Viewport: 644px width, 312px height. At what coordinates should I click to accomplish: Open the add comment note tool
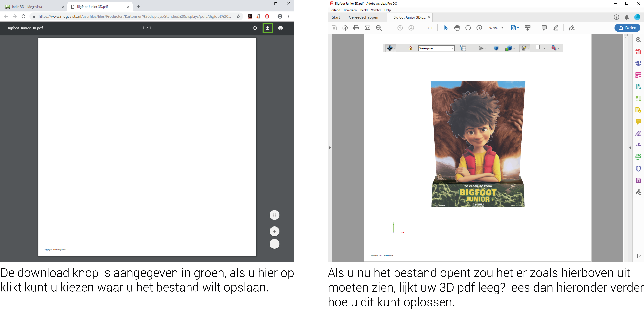click(544, 28)
